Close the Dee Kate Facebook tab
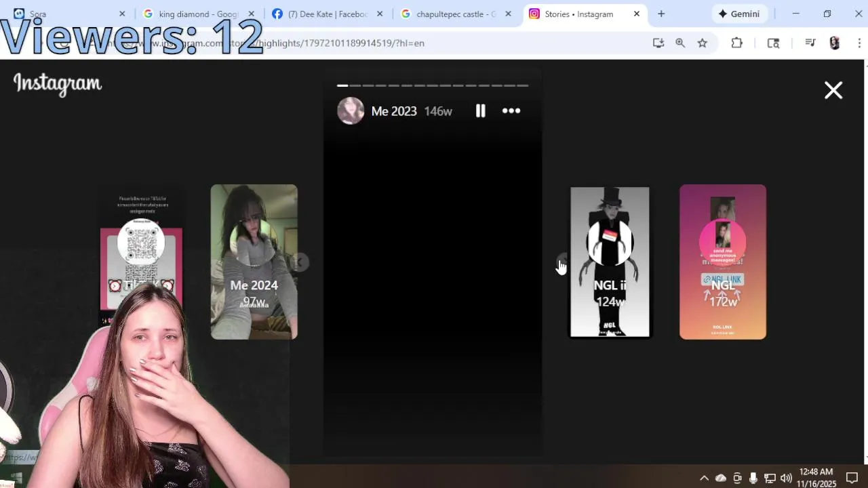868x488 pixels. (x=380, y=14)
